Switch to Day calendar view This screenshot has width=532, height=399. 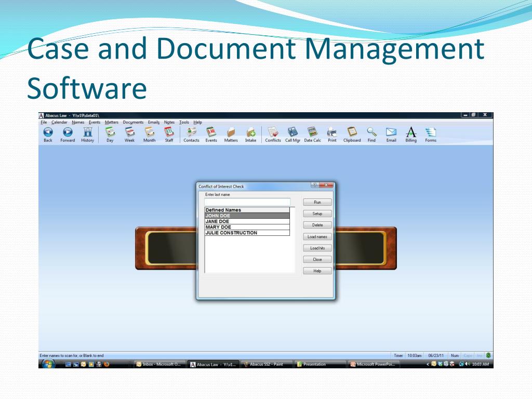(110, 135)
